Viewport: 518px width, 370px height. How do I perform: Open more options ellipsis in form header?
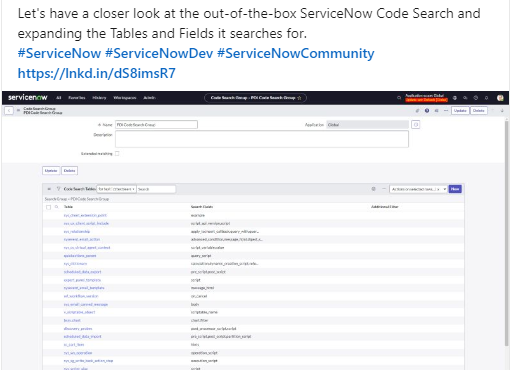[446, 111]
